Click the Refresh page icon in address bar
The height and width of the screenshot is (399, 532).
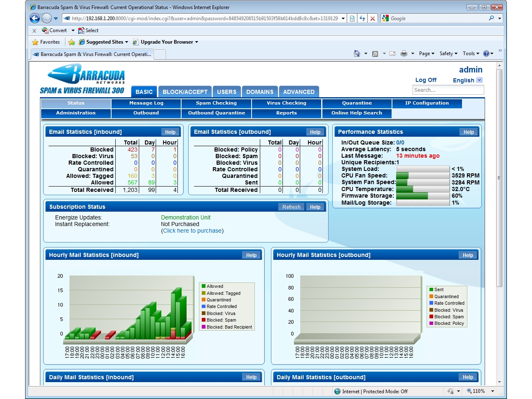click(362, 19)
